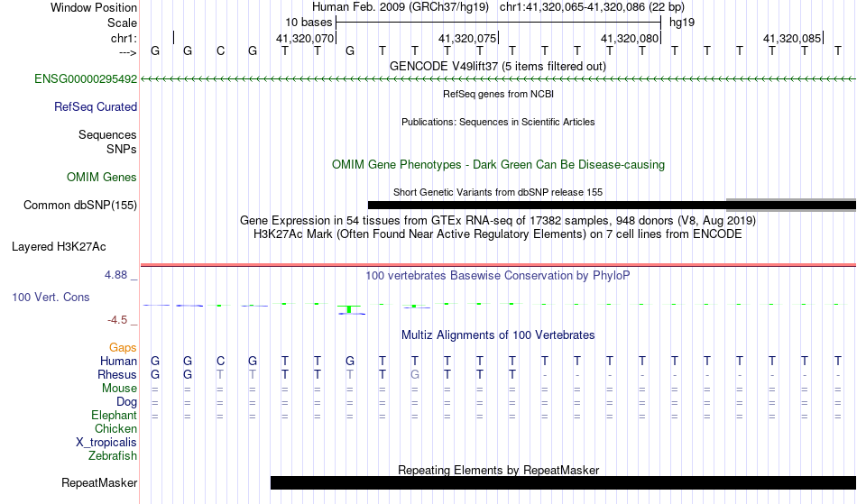Open the Layered H3K27Ac track label
The height and width of the screenshot is (504, 857).
59,247
